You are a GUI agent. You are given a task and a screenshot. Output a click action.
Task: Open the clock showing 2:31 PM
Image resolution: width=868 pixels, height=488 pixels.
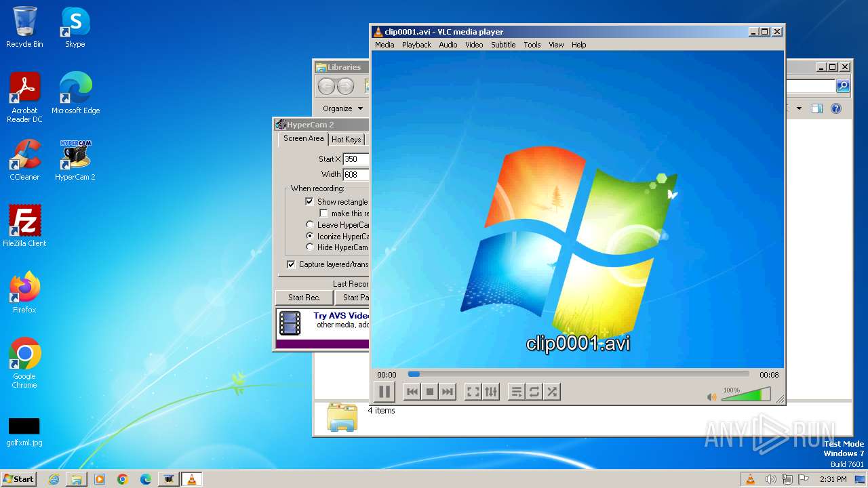click(833, 479)
